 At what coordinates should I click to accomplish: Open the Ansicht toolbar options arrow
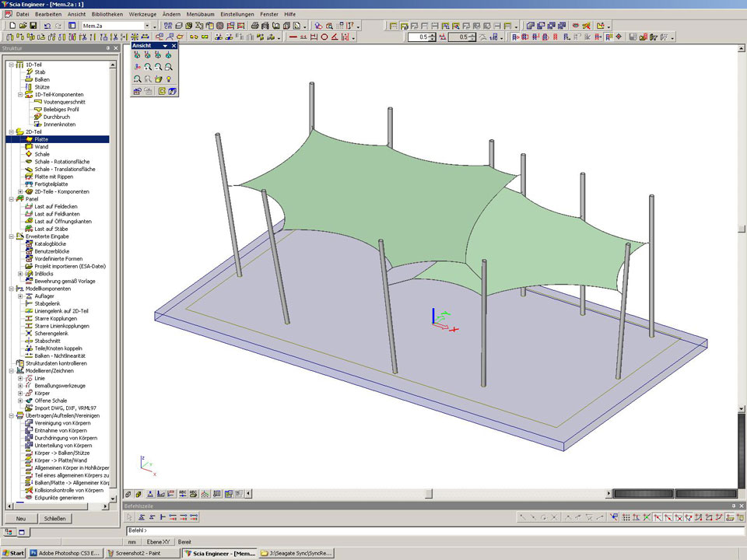pos(165,46)
